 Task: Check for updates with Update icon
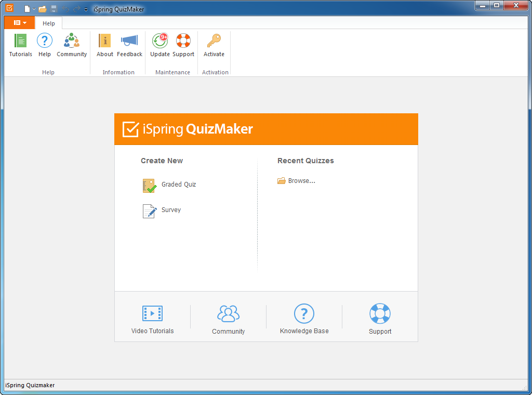(160, 45)
